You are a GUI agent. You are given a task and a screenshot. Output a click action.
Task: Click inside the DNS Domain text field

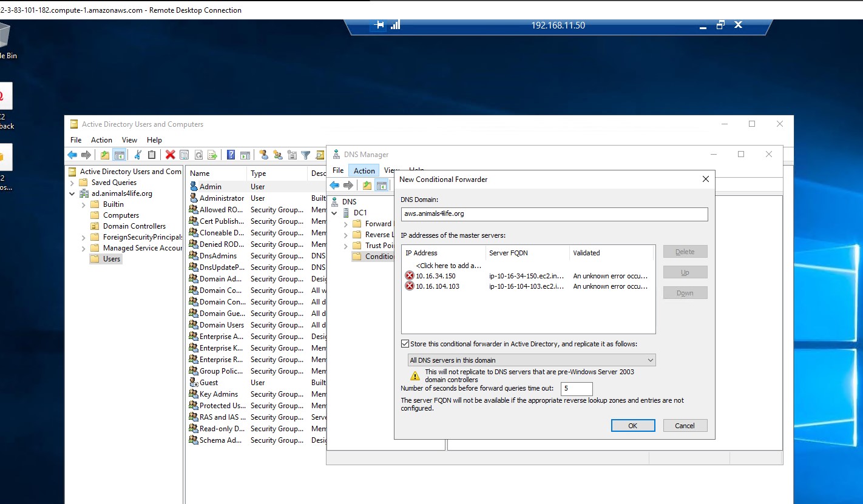pyautogui.click(x=553, y=214)
